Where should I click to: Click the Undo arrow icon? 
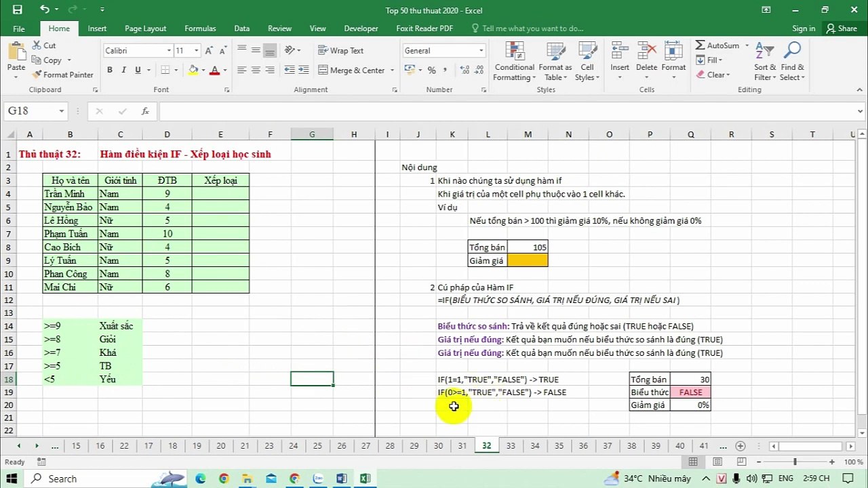tap(45, 9)
